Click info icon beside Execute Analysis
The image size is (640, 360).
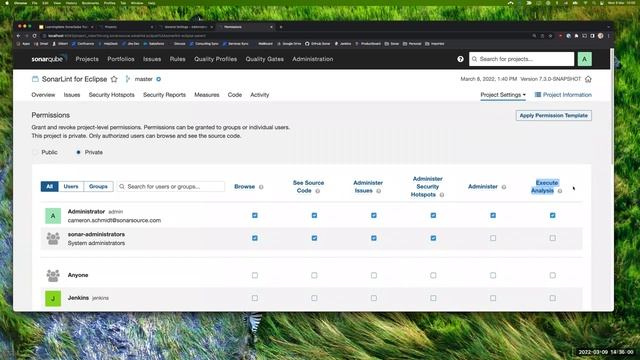pyautogui.click(x=560, y=191)
